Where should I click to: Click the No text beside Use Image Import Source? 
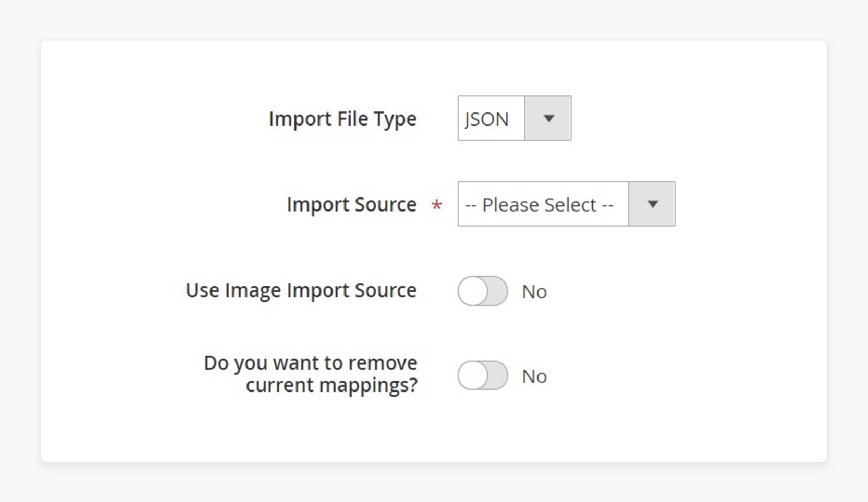coord(534,292)
